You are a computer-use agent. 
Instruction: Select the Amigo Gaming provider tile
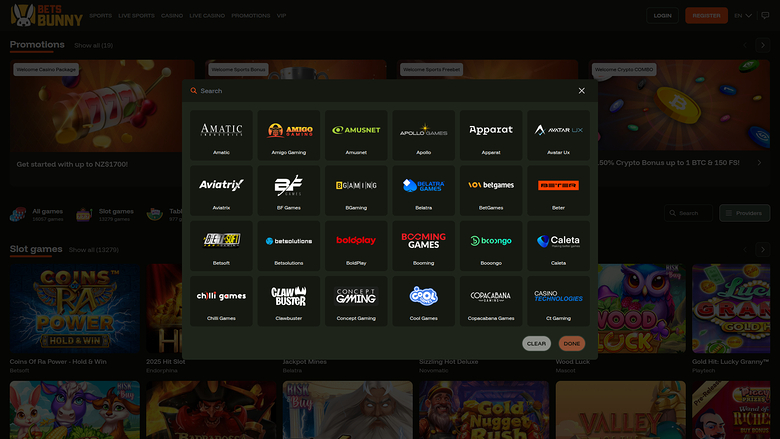289,135
